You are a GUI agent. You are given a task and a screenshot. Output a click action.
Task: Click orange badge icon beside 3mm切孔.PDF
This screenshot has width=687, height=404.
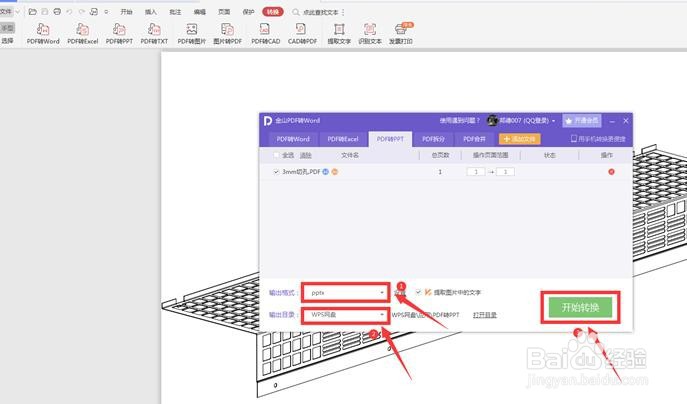335,172
